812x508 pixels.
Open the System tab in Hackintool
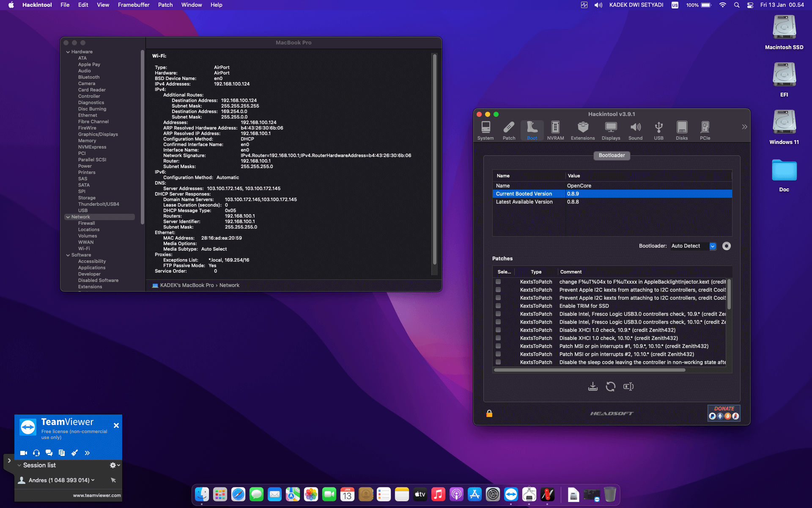coord(486,130)
